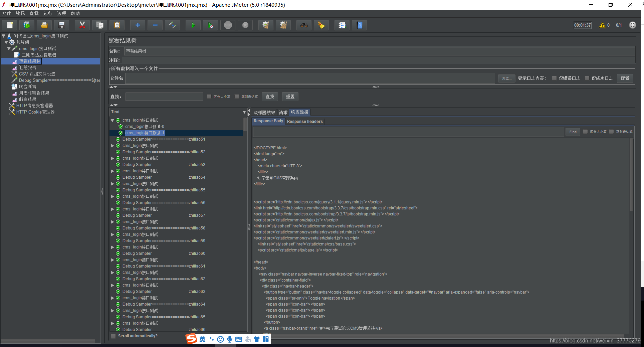The height and width of the screenshot is (347, 644).
Task: Switch to the 请求 tab
Action: (283, 113)
